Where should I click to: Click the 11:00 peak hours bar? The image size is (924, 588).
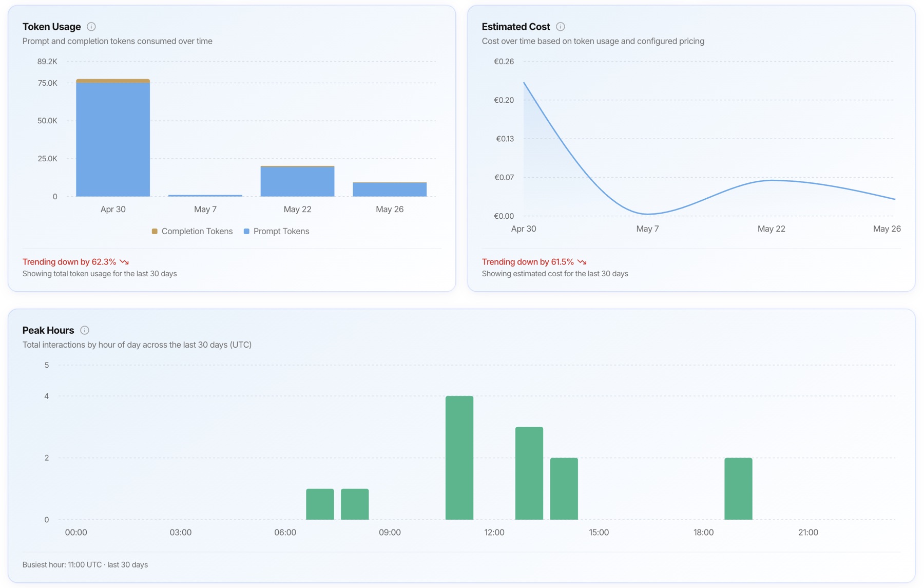[459, 458]
